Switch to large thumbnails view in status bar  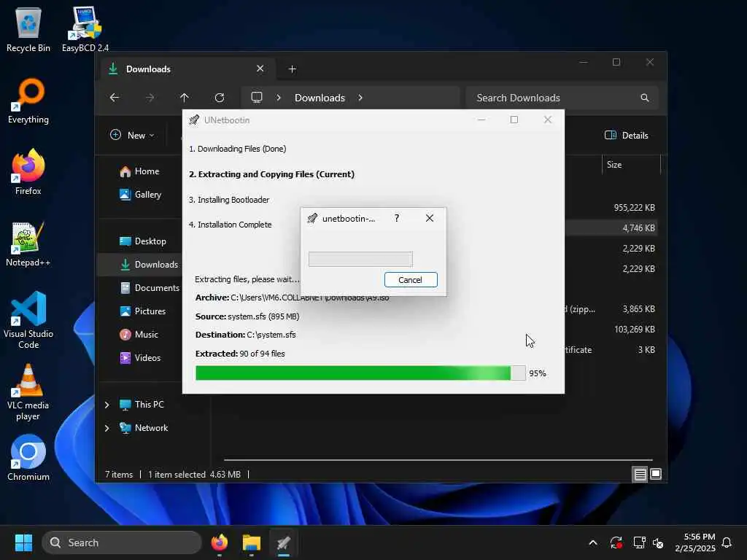tap(656, 474)
